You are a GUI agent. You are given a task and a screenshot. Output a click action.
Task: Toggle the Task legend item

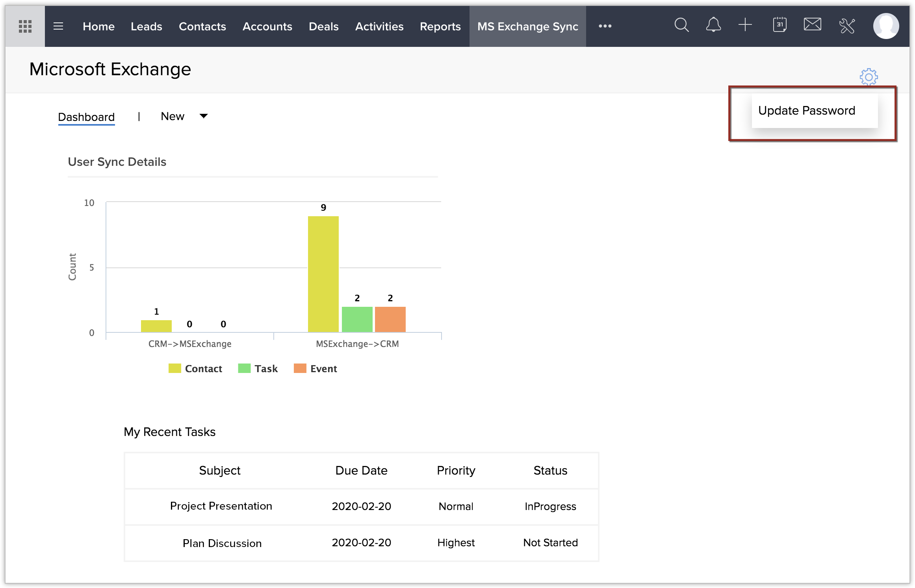pyautogui.click(x=266, y=369)
